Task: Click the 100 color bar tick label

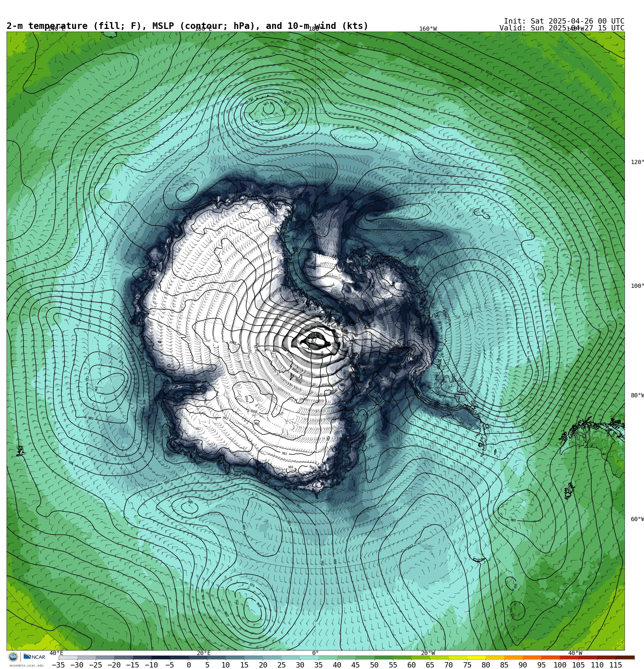Action: [560, 665]
